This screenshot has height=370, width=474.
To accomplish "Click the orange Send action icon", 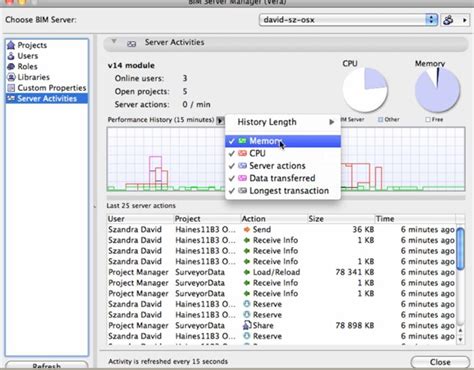I will 247,229.
